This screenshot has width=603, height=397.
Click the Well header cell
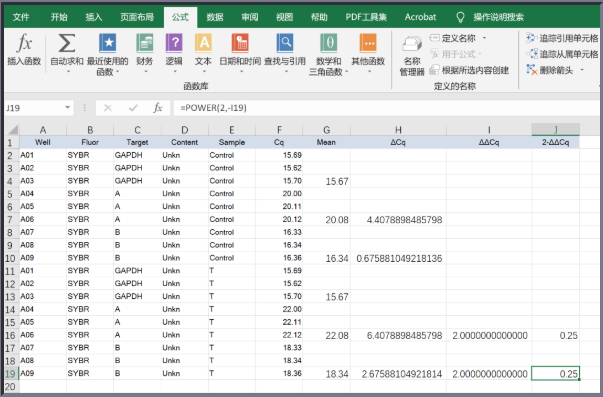pos(43,142)
